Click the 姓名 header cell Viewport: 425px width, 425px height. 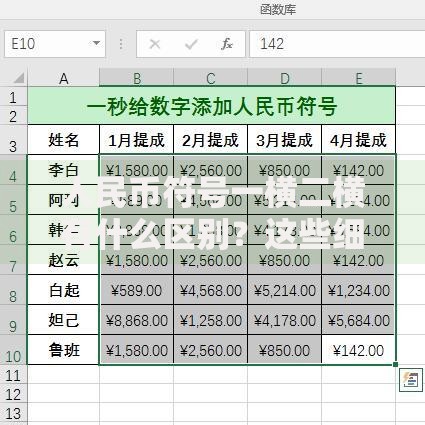[63, 140]
